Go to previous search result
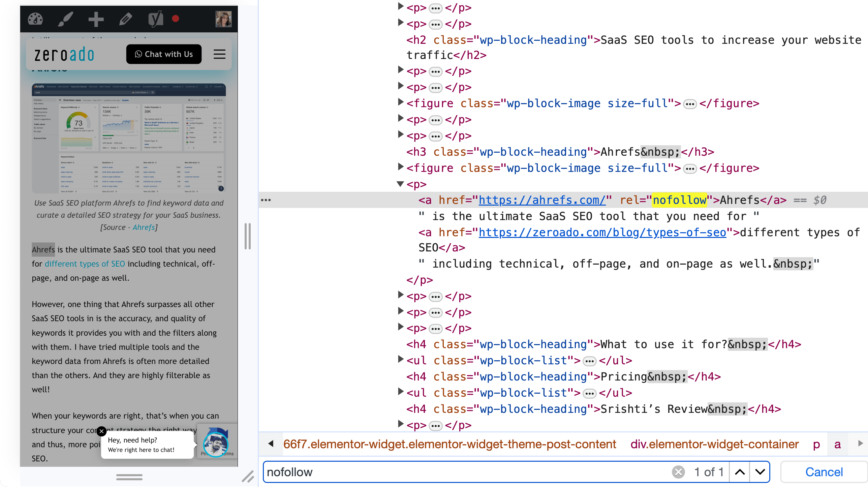The width and height of the screenshot is (868, 487). click(x=740, y=472)
